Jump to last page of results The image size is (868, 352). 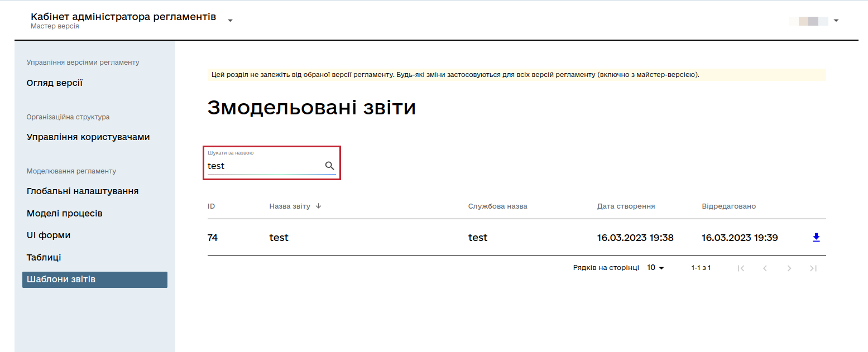point(813,268)
